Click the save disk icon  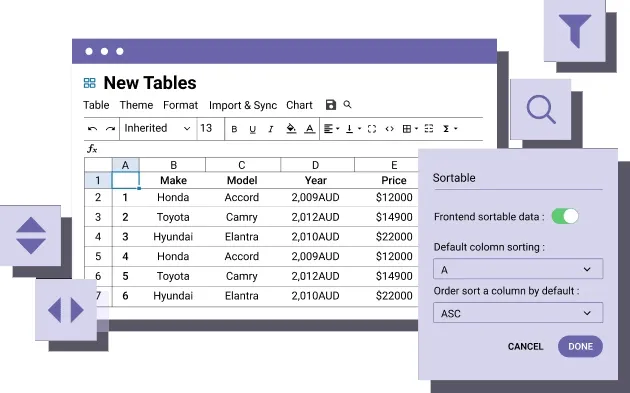(x=331, y=105)
